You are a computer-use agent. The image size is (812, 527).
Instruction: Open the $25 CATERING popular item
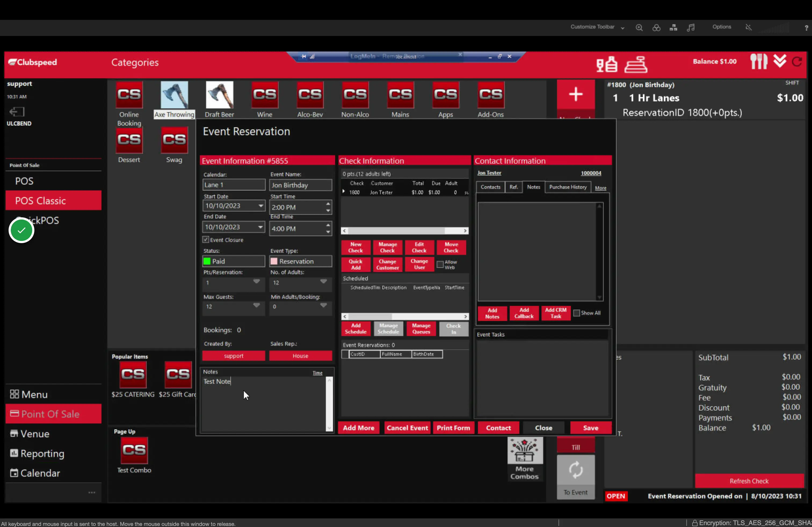(133, 379)
